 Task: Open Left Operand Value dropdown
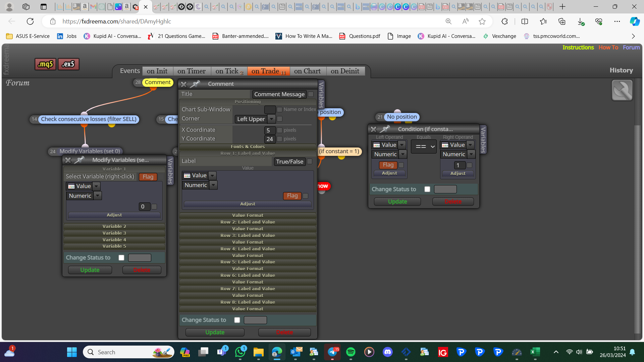point(402,145)
